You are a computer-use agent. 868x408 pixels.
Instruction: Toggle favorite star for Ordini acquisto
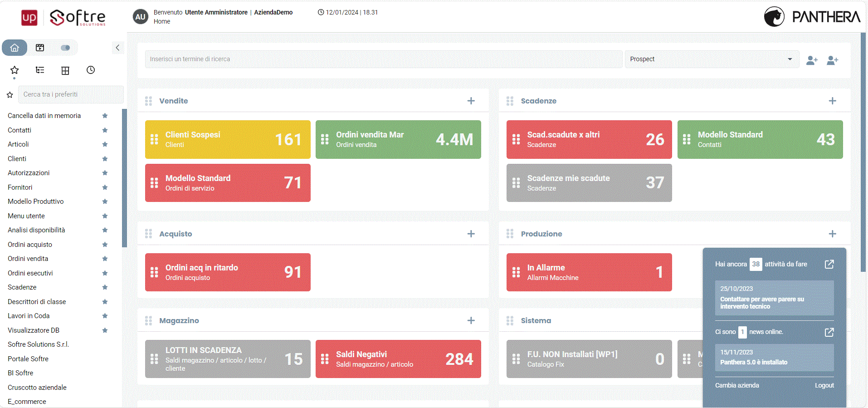pyautogui.click(x=105, y=245)
